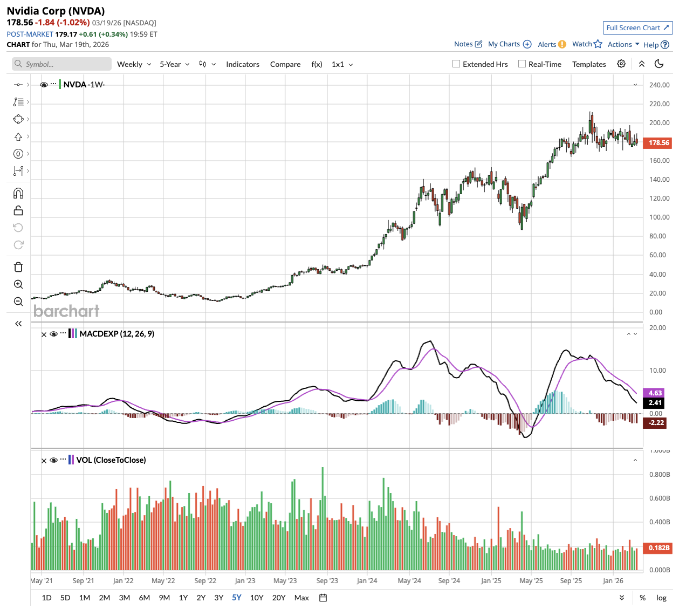Zoom in on the chart
This screenshot has width=686, height=616.
(18, 284)
